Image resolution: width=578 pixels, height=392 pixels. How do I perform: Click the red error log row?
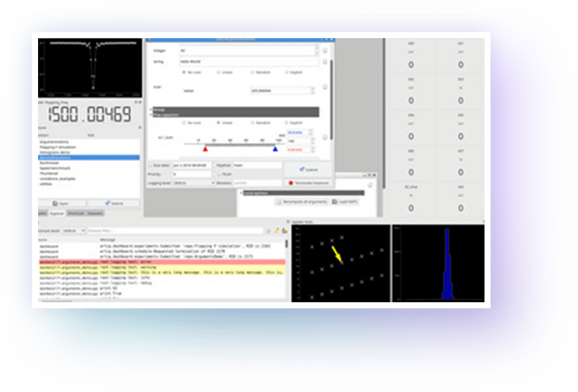[161, 262]
